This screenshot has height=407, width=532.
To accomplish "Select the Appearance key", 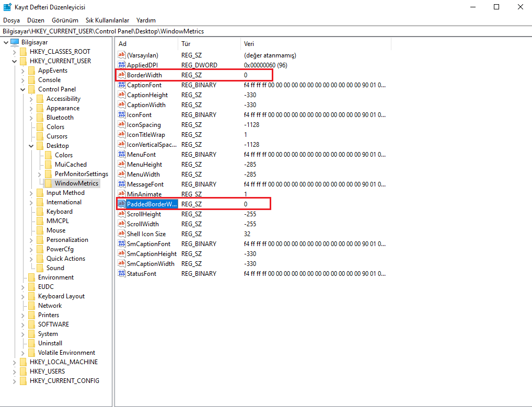I will [63, 108].
